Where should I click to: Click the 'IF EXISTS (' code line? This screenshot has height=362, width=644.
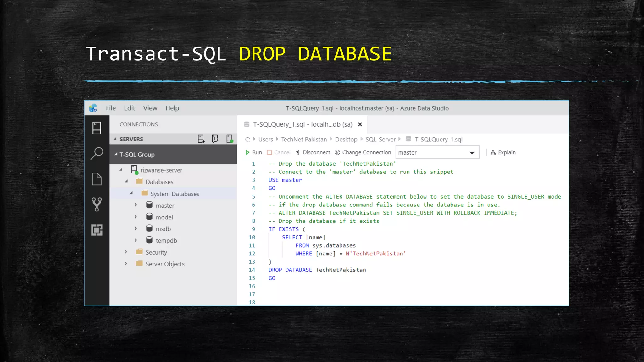tap(287, 229)
